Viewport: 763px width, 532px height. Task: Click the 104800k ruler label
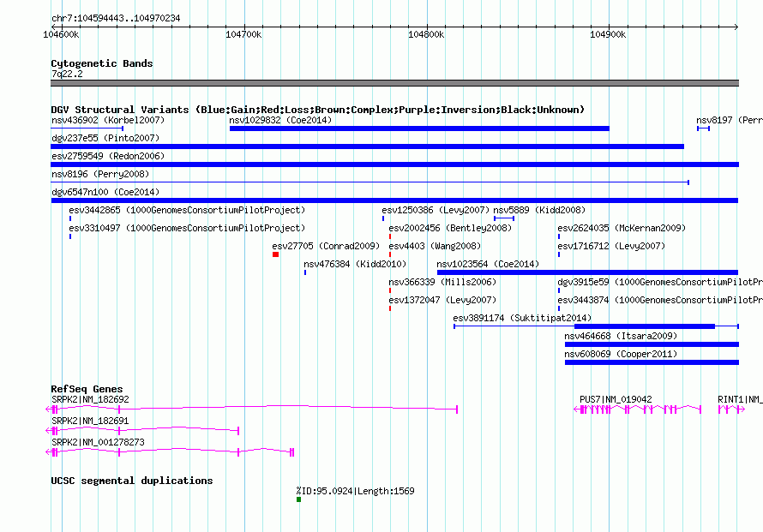coord(426,34)
